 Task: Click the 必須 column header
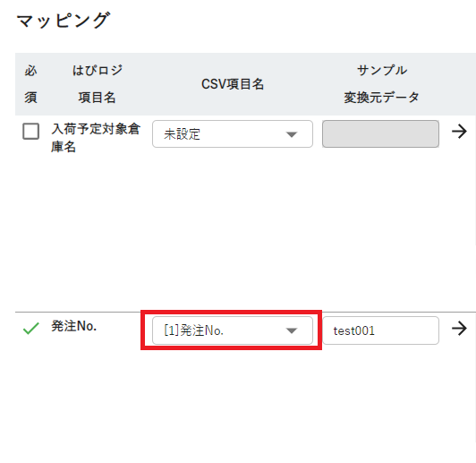[30, 84]
